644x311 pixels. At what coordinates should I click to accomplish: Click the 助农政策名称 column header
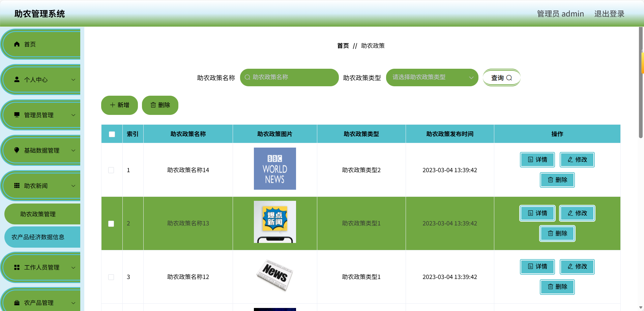pos(188,134)
